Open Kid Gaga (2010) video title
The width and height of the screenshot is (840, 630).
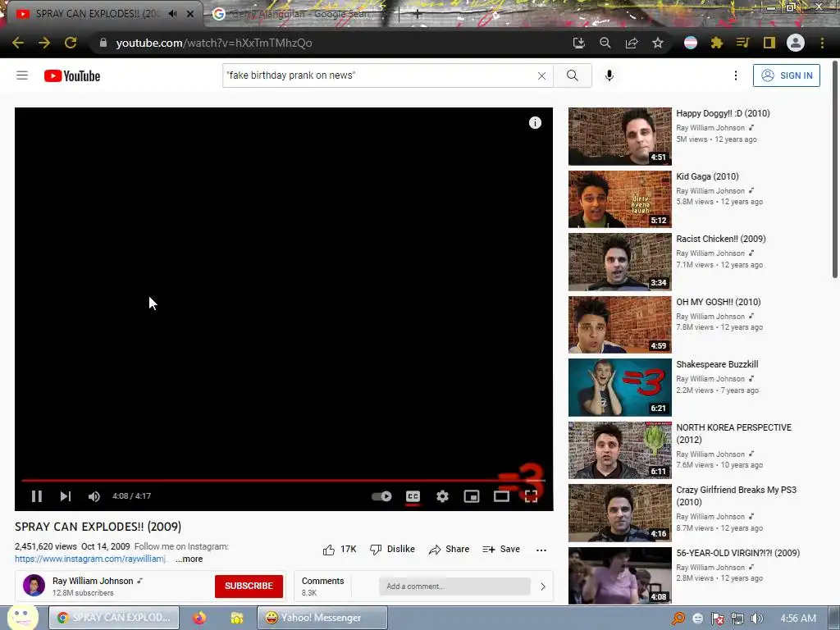tap(707, 176)
